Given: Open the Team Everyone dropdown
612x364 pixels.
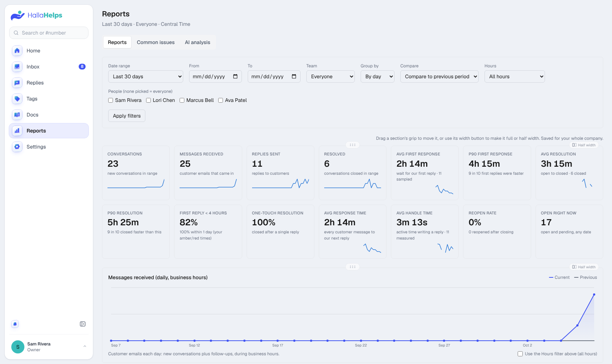Looking at the screenshot, I should tap(330, 76).
